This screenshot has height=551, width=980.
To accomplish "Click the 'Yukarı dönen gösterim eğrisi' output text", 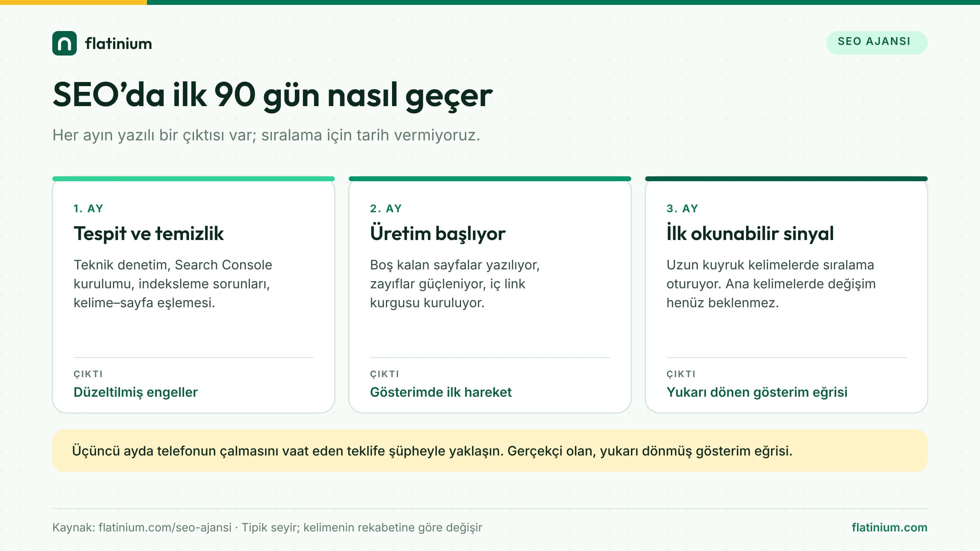I will coord(757,392).
